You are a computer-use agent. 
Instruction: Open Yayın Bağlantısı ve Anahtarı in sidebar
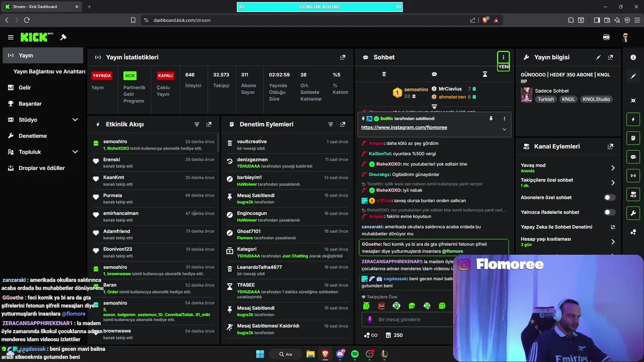(49, 71)
